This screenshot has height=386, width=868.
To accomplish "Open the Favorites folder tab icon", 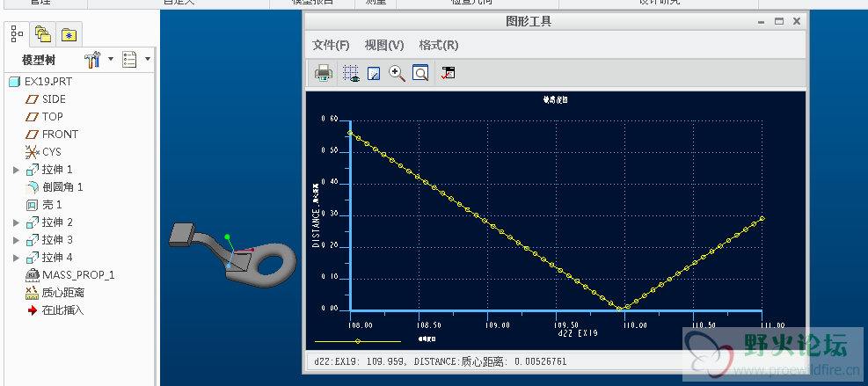I will (x=69, y=35).
